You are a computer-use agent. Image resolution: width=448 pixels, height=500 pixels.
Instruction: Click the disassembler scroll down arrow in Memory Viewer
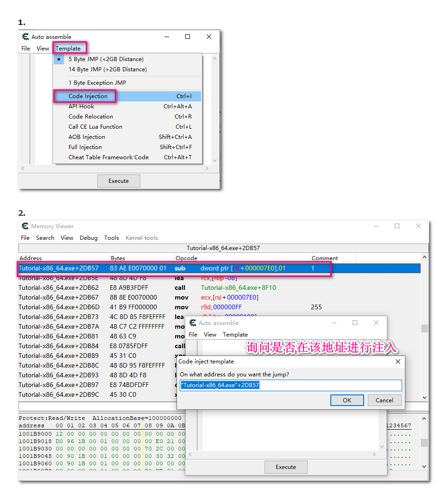tap(424, 398)
